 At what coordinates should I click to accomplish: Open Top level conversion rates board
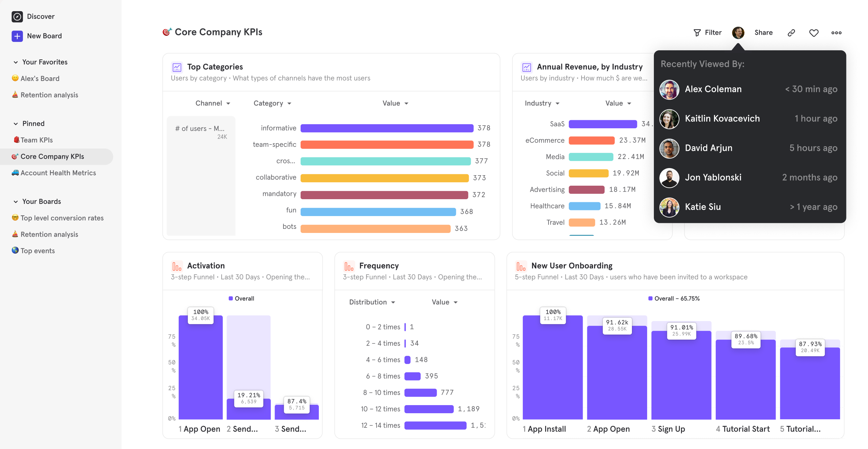62,218
